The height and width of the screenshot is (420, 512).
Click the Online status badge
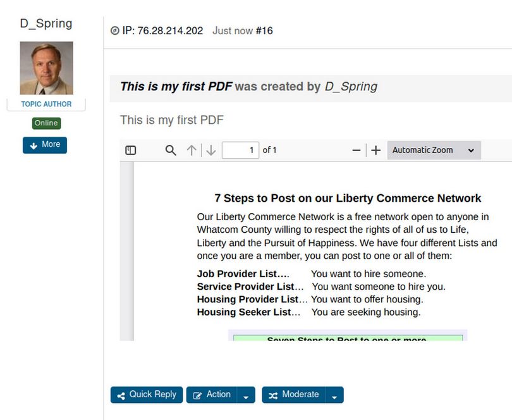[x=46, y=123]
